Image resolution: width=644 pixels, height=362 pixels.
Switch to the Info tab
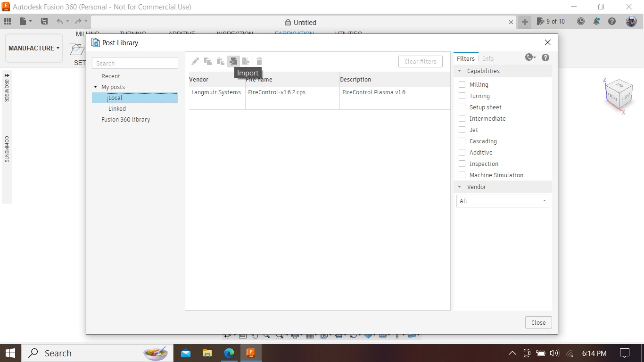tap(488, 58)
